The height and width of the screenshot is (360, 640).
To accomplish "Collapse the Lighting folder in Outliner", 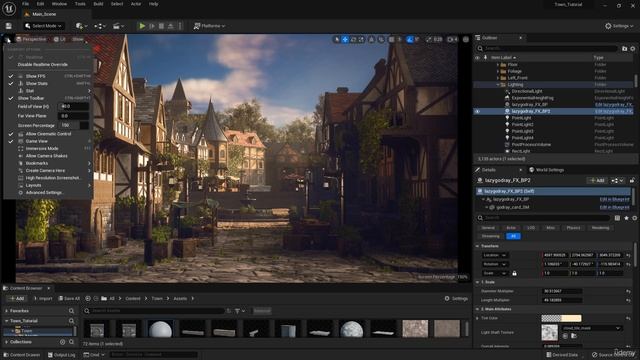I will point(498,84).
